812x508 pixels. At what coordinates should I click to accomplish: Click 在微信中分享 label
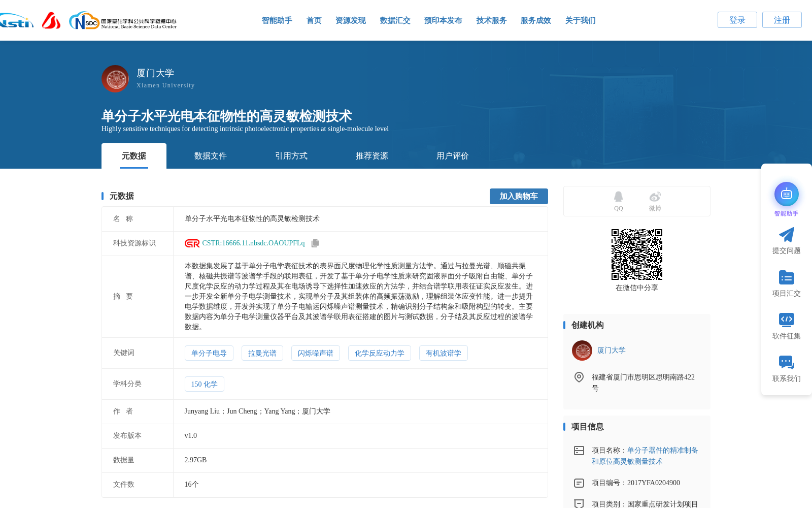point(637,288)
